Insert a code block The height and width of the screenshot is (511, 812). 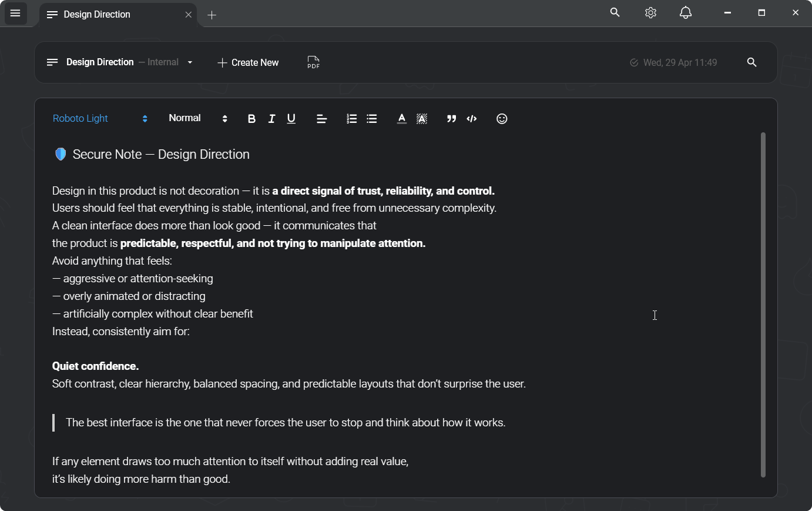pos(472,119)
